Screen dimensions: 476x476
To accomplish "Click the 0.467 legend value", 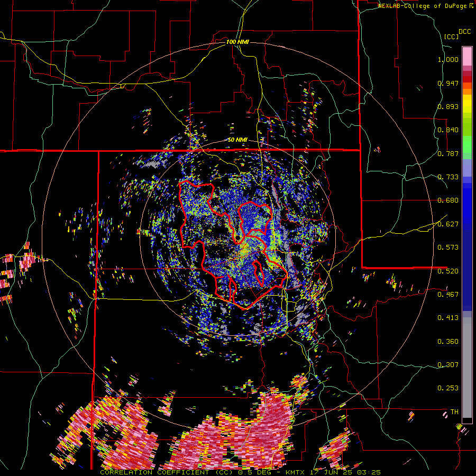I will [x=448, y=294].
